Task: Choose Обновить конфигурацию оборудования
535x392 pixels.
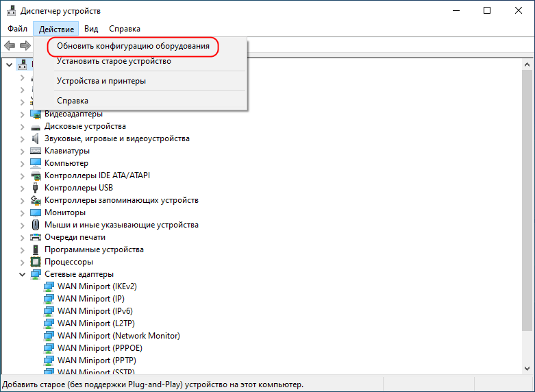Action: (134, 46)
